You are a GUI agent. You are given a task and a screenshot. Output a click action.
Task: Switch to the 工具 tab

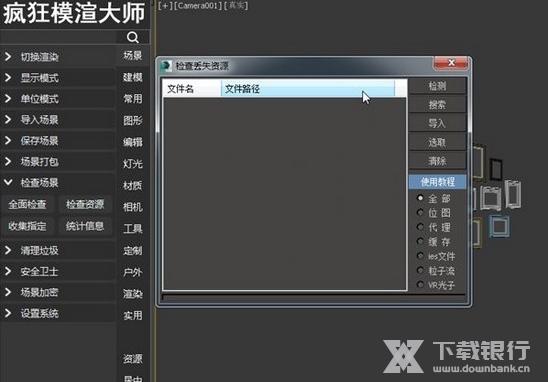(133, 229)
